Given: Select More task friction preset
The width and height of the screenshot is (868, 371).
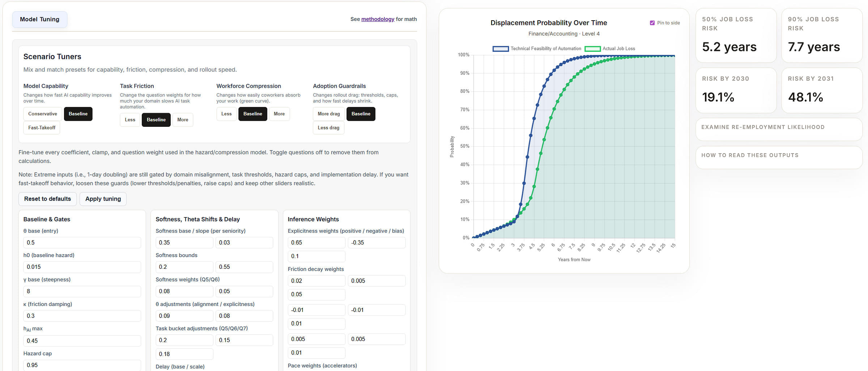Looking at the screenshot, I should (183, 120).
